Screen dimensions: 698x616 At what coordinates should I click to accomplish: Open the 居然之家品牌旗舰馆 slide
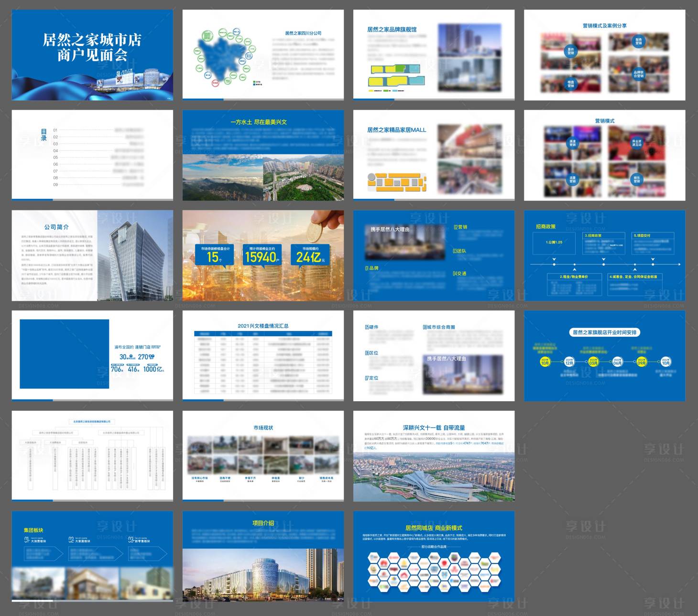[434, 55]
